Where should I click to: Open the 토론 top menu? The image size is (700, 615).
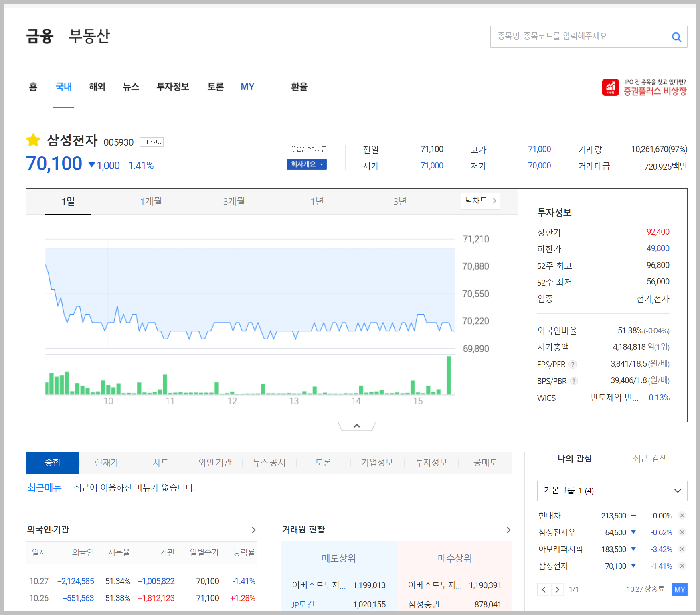click(x=215, y=87)
